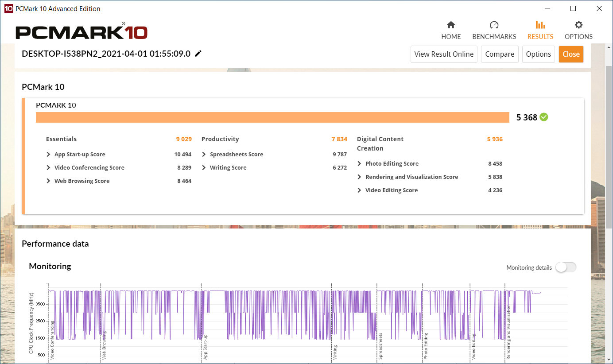This screenshot has height=364, width=613.
Task: Click PCMark 10 title bar app icon
Action: 8,8
